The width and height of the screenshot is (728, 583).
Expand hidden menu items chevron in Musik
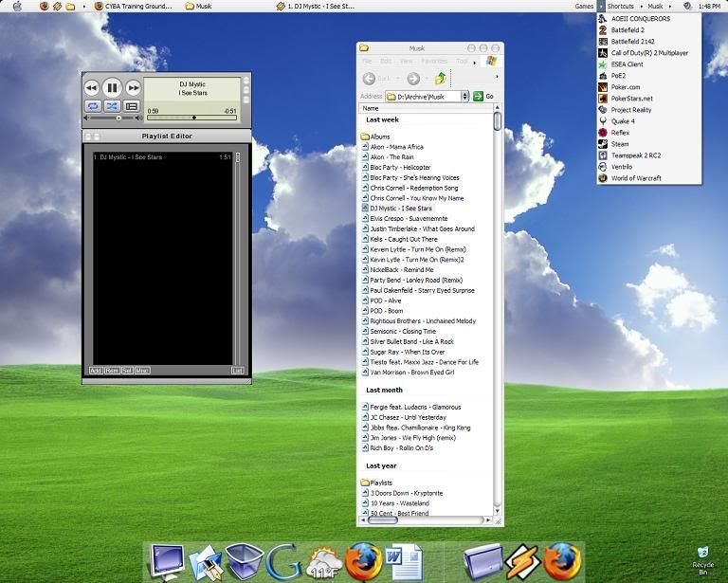point(474,63)
